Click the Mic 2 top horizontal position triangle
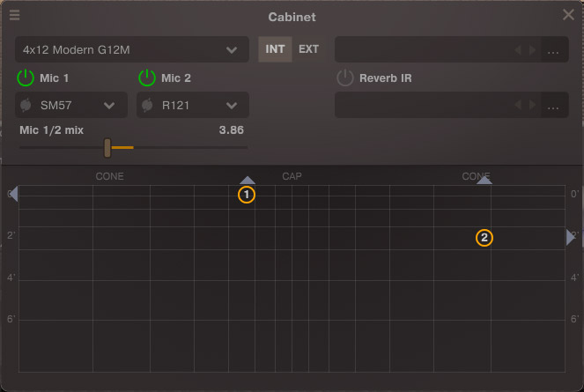584x392 pixels. coord(484,180)
